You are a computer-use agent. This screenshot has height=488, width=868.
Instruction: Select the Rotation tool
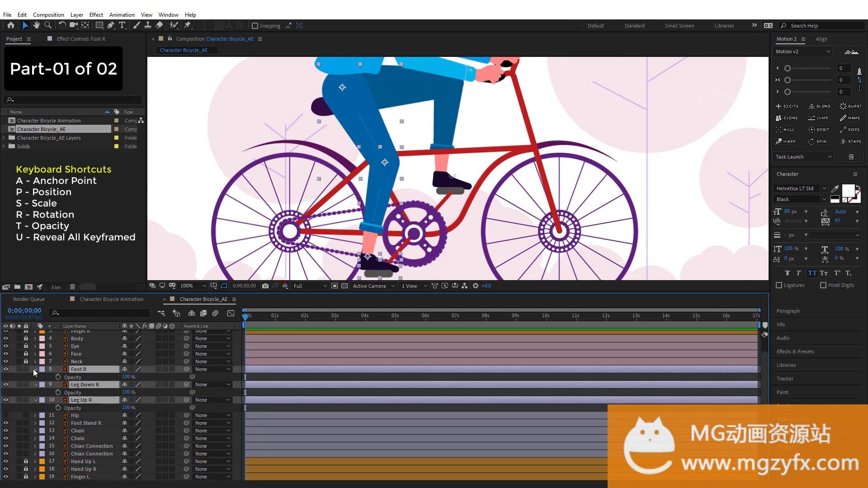pyautogui.click(x=62, y=25)
